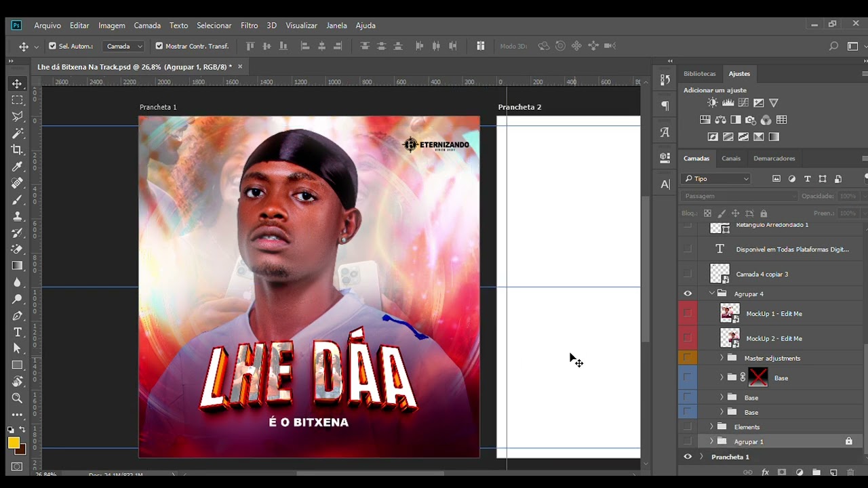The height and width of the screenshot is (488, 868).
Task: Select the Clone Stamp tool
Action: 18,216
